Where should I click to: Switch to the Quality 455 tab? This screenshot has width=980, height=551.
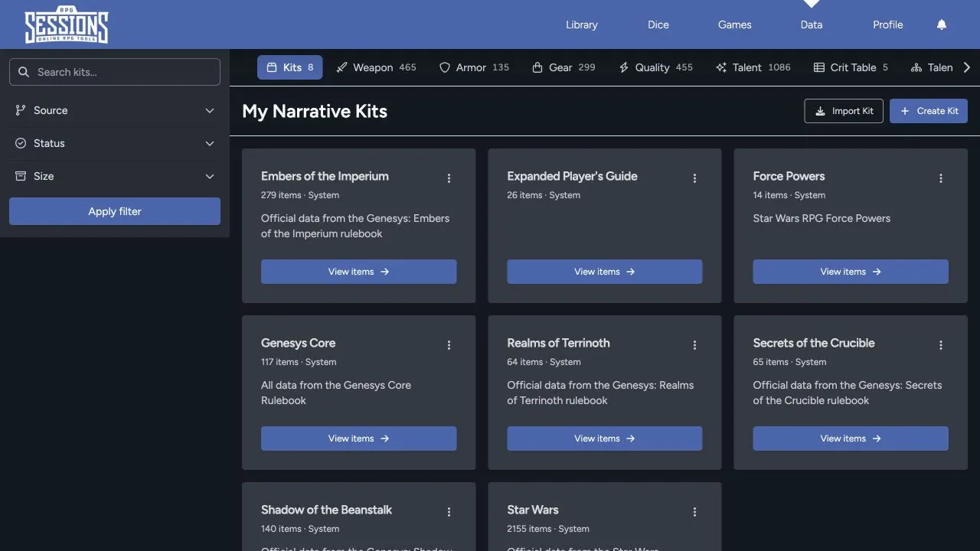coord(655,67)
